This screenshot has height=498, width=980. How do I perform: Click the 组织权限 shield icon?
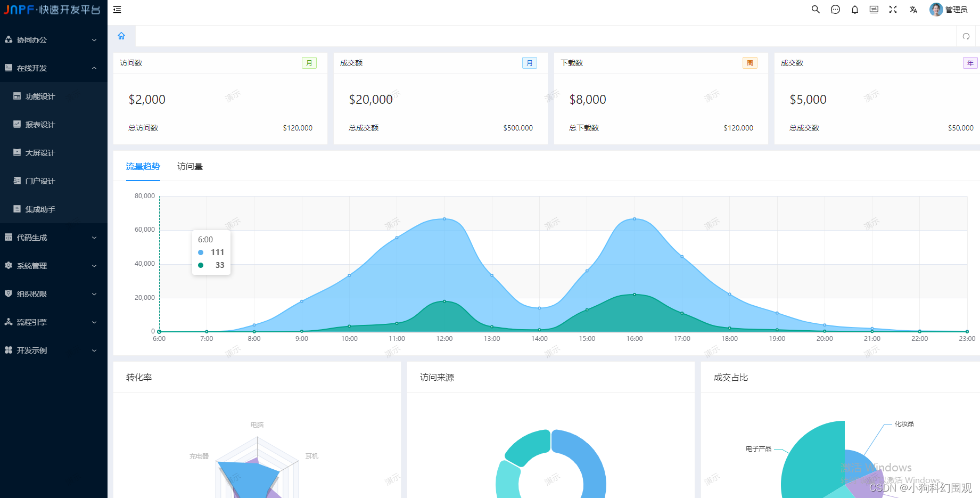(9, 294)
